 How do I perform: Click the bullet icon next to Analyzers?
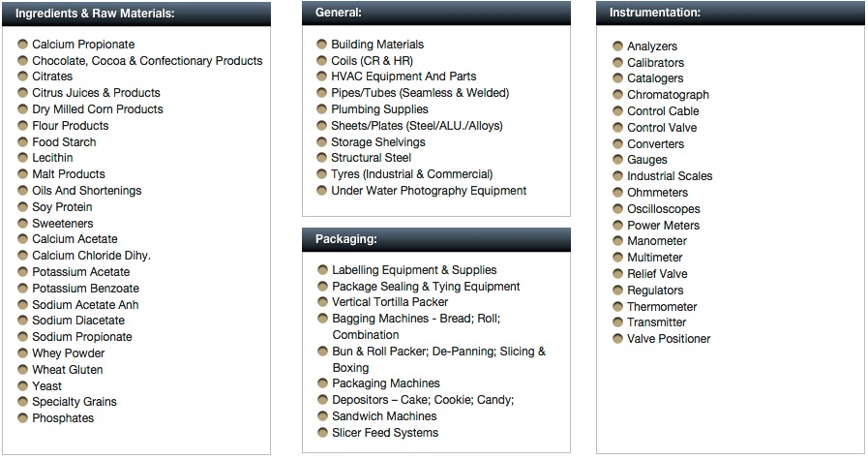point(617,46)
